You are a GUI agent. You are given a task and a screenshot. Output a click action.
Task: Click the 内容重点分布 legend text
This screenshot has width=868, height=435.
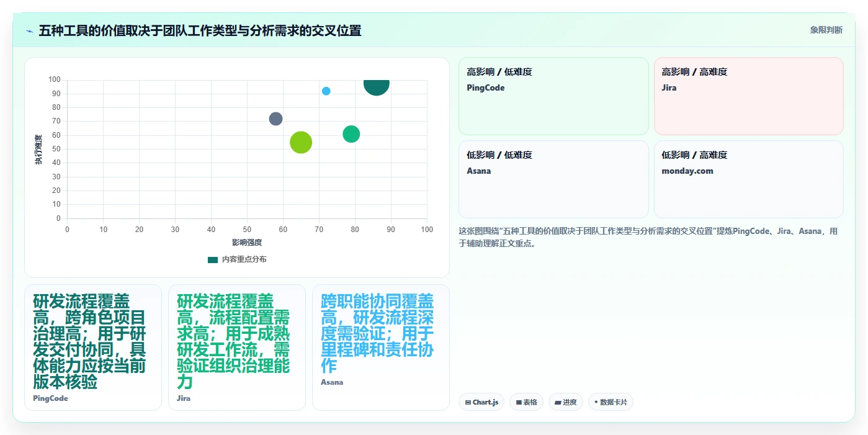[244, 259]
